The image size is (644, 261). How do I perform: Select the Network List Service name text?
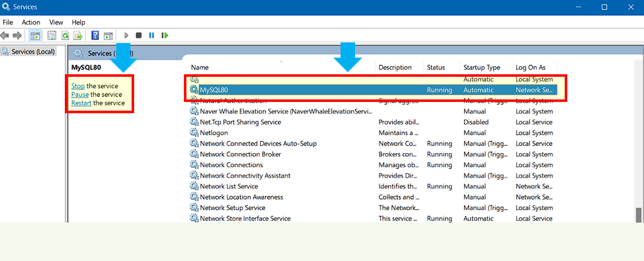click(x=229, y=186)
